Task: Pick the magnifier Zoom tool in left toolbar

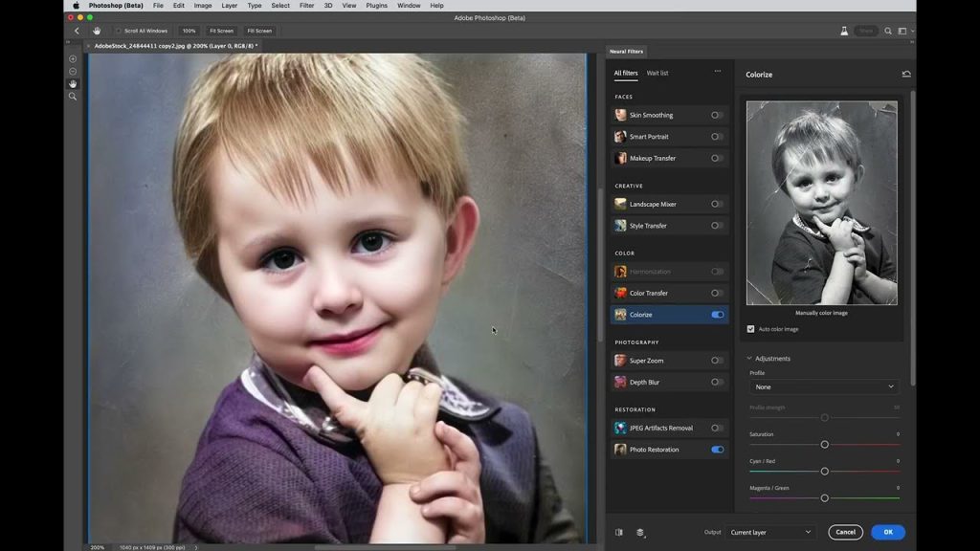Action: coord(72,97)
